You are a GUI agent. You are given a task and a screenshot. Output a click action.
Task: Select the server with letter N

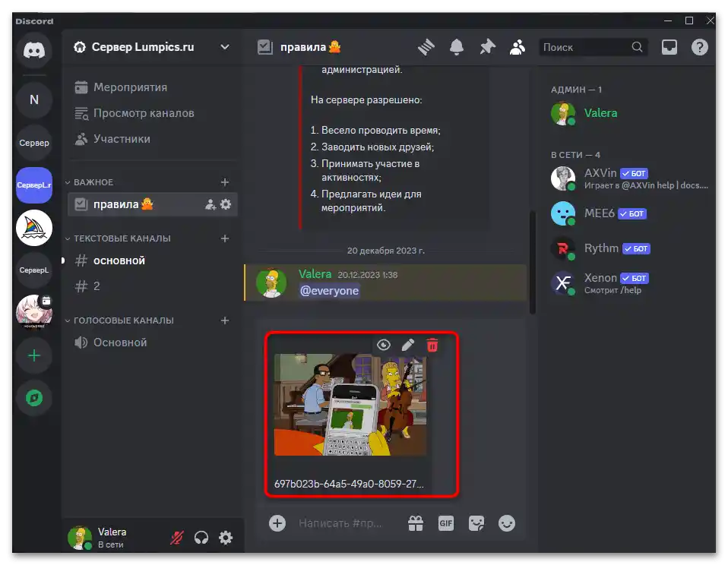click(34, 99)
